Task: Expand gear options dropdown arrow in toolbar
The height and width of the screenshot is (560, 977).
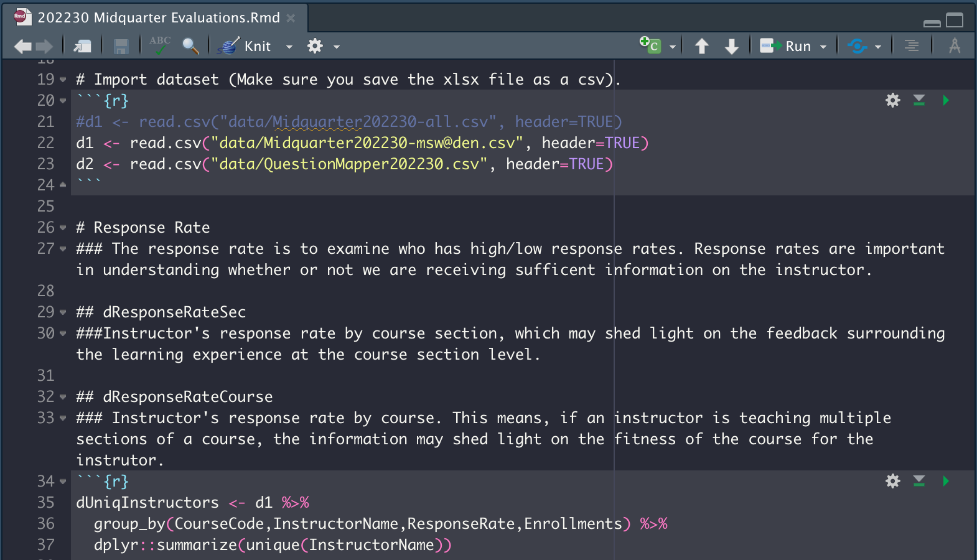Action: [x=337, y=47]
